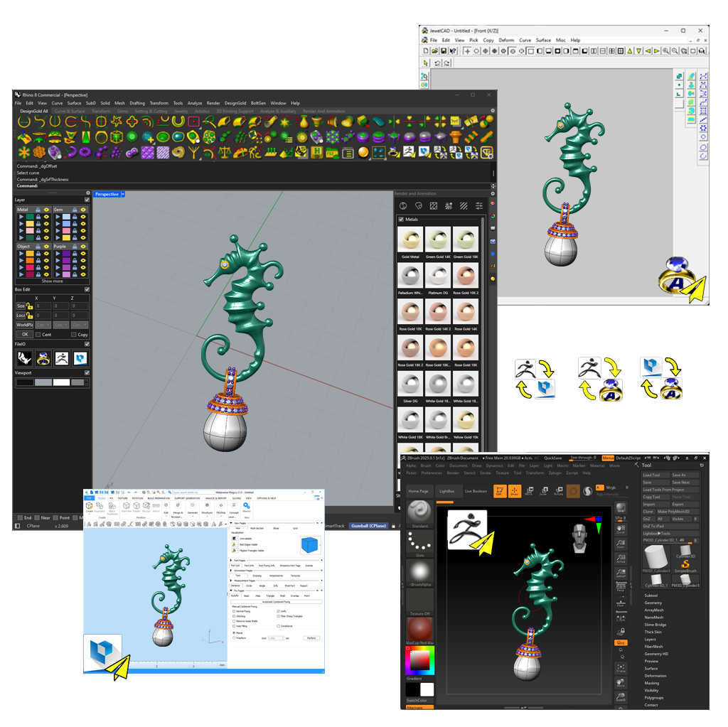Click Show more in Layer panel
Viewport: 728px width, 727px height.
tap(52, 281)
